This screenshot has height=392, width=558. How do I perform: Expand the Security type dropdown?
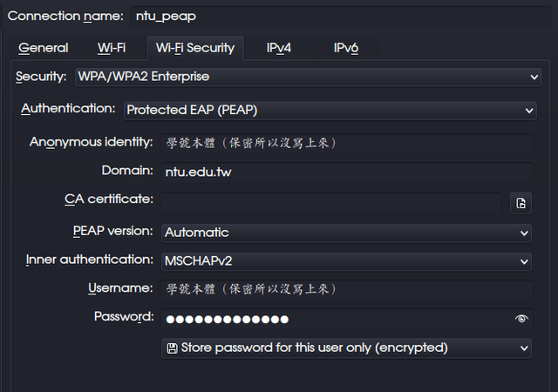point(534,77)
